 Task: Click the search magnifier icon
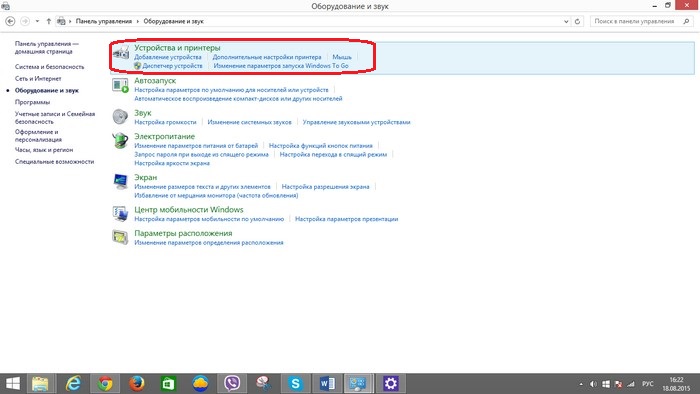686,21
